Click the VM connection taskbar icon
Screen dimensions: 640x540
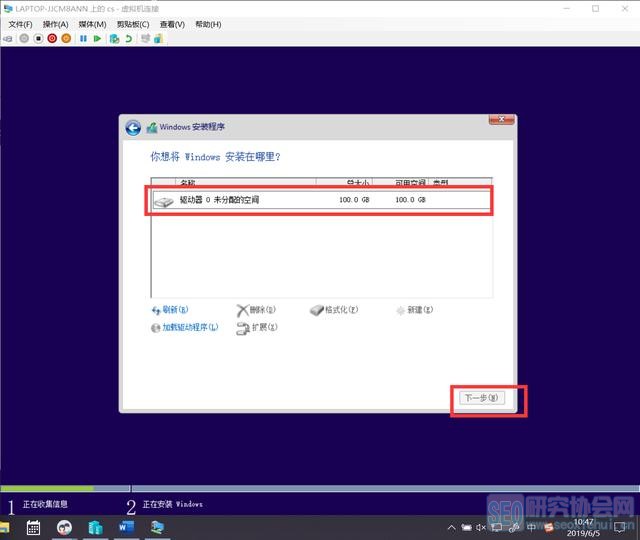(x=157, y=528)
